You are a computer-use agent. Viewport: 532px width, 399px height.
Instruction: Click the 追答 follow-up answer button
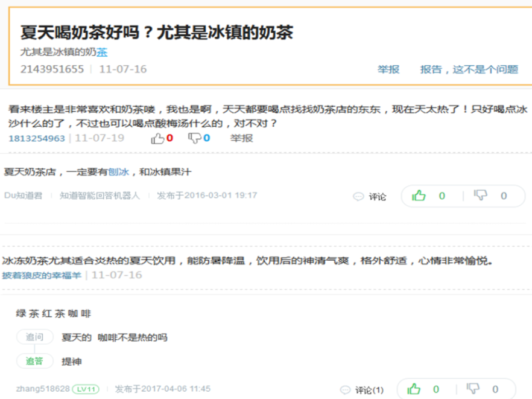click(35, 361)
